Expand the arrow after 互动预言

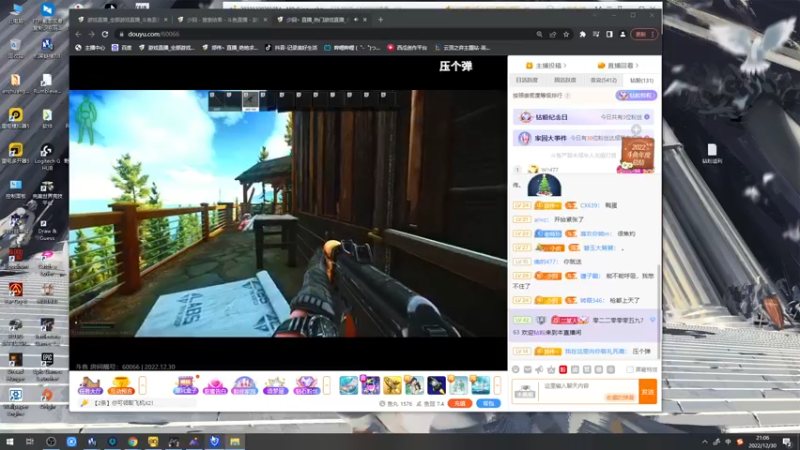pyautogui.click(x=142, y=385)
